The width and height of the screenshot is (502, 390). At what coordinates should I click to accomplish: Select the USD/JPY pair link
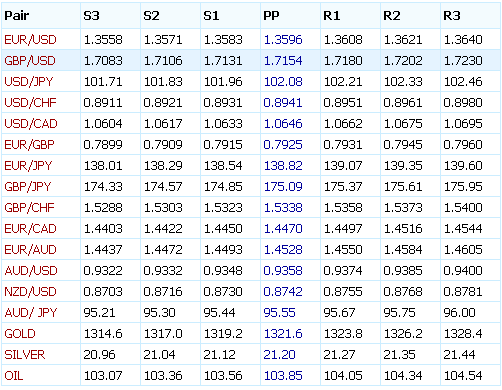pos(29,82)
